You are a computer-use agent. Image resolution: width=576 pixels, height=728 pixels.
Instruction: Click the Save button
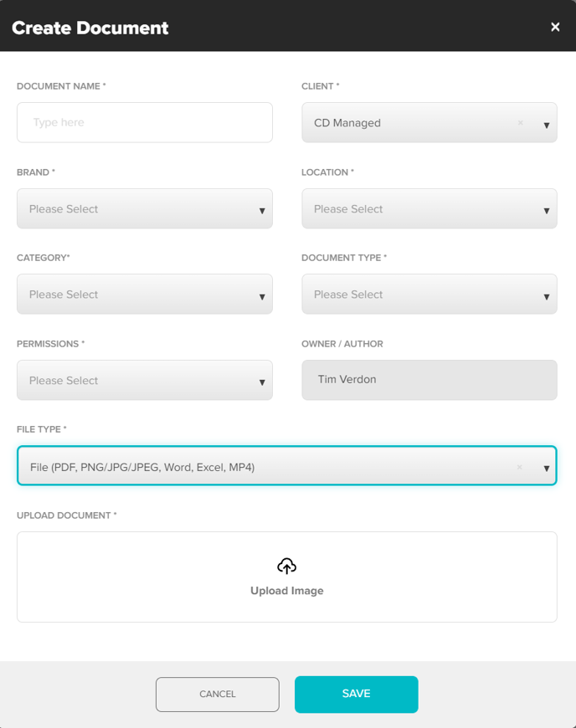coord(356,694)
